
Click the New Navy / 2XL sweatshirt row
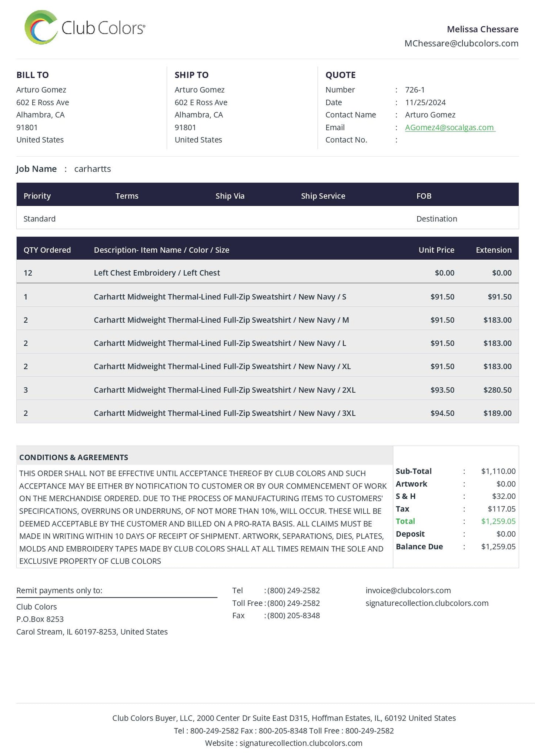click(267, 390)
